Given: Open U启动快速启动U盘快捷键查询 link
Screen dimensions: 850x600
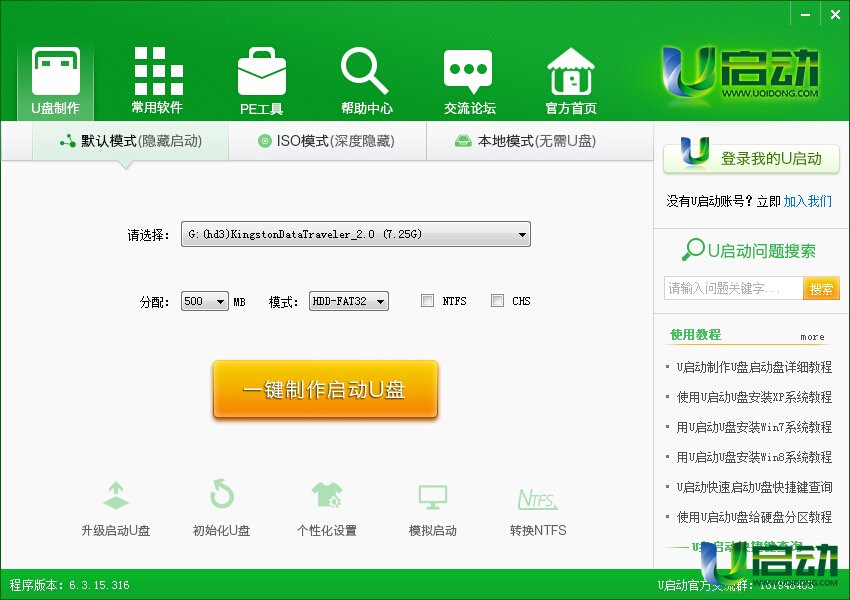Looking at the screenshot, I should tap(754, 487).
